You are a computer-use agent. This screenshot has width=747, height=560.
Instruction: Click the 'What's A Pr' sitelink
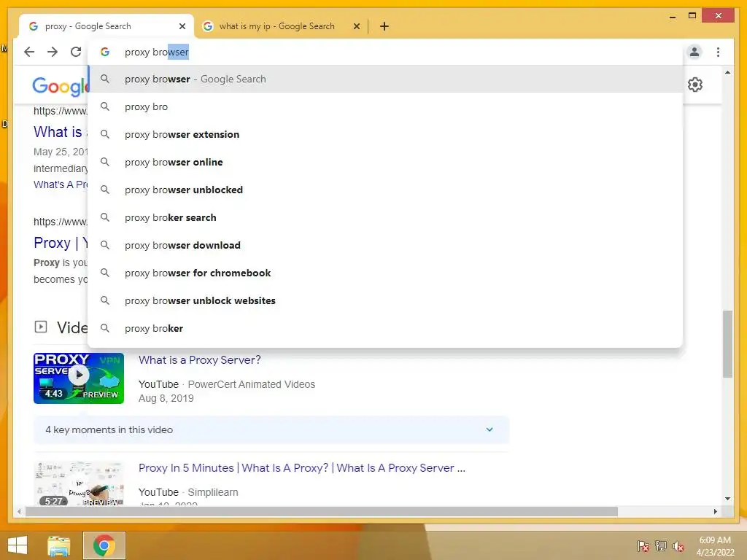coord(61,184)
